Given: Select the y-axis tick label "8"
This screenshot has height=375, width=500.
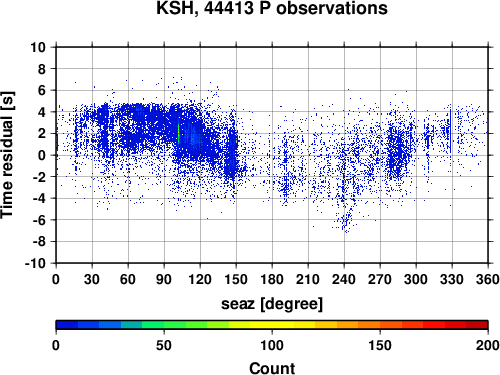Looking at the screenshot, I should pyautogui.click(x=42, y=69).
